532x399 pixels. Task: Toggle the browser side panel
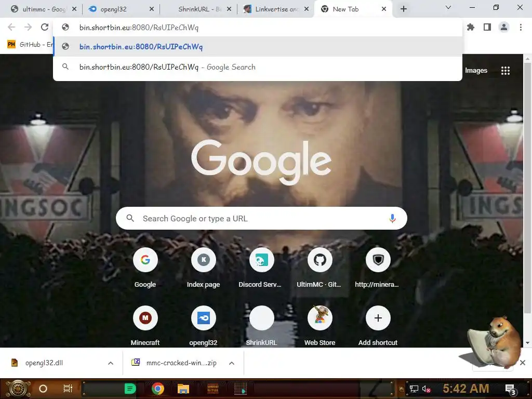[487, 27]
